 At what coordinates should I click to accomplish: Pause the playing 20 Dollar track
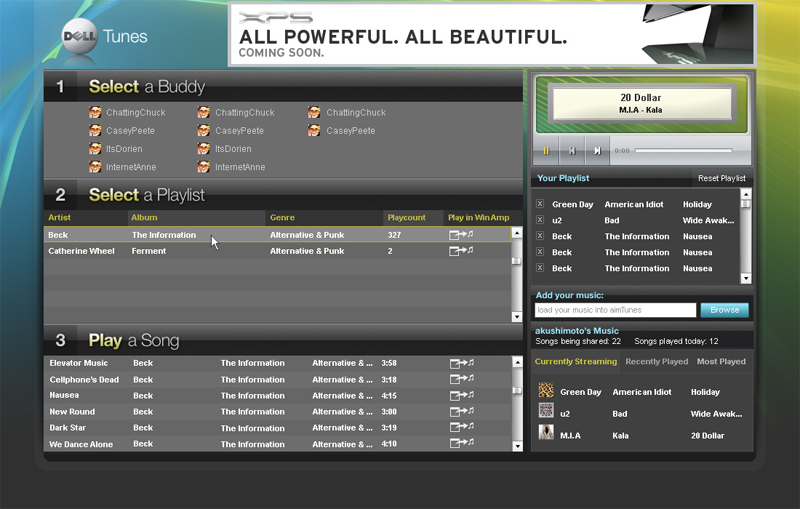point(546,151)
